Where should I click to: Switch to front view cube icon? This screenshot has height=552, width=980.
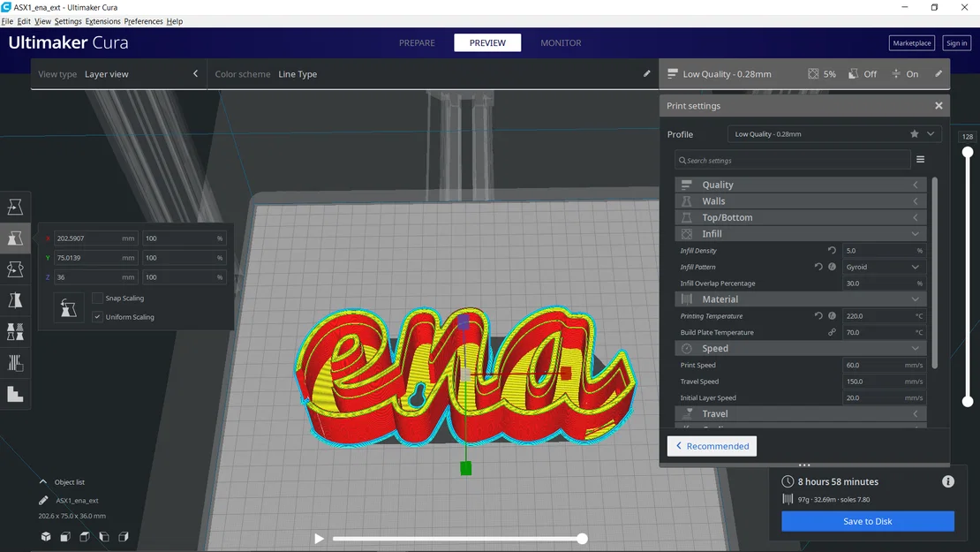(x=65, y=536)
